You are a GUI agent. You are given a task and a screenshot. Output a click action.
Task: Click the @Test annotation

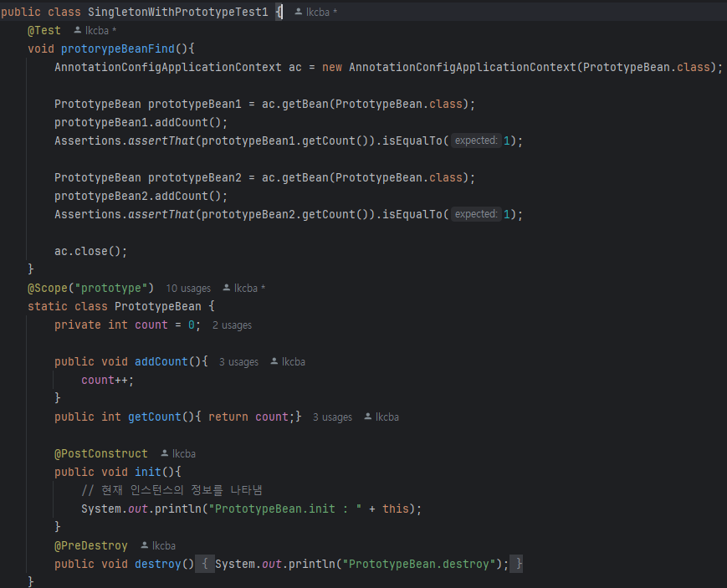point(44,31)
